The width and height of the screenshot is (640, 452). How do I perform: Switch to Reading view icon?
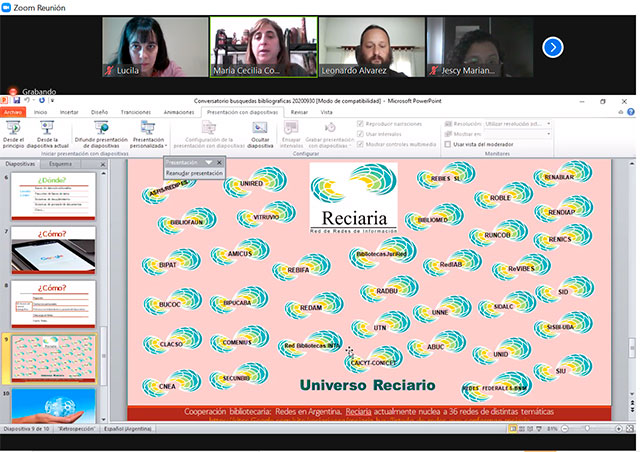click(530, 429)
